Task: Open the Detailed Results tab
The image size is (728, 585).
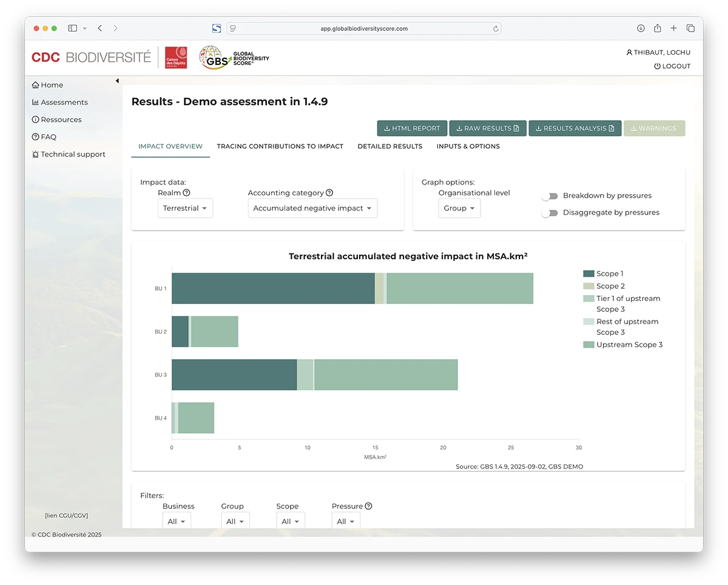Action: pyautogui.click(x=389, y=146)
